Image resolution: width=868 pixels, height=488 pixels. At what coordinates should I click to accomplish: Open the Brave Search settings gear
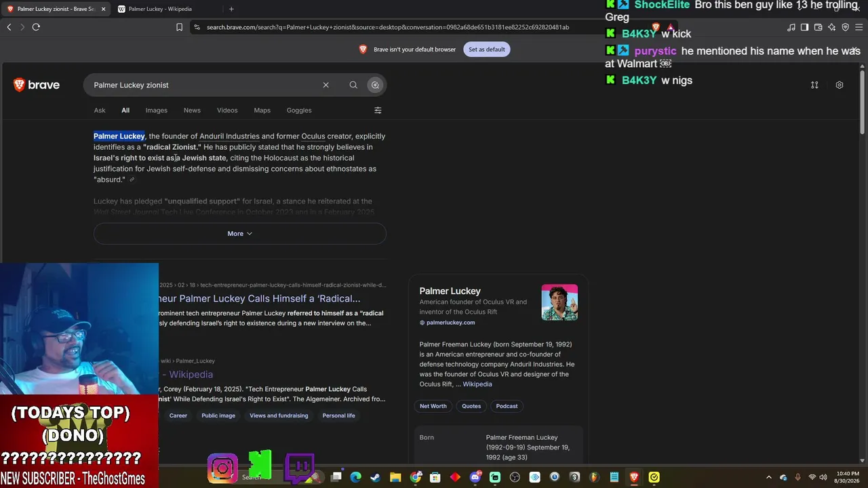click(x=840, y=85)
